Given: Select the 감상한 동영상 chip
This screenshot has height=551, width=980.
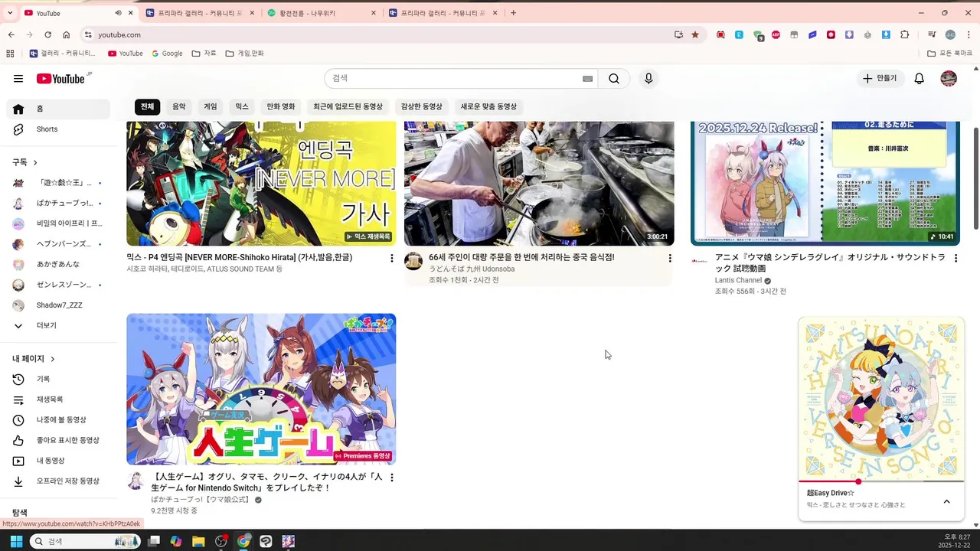Looking at the screenshot, I should pos(421,107).
